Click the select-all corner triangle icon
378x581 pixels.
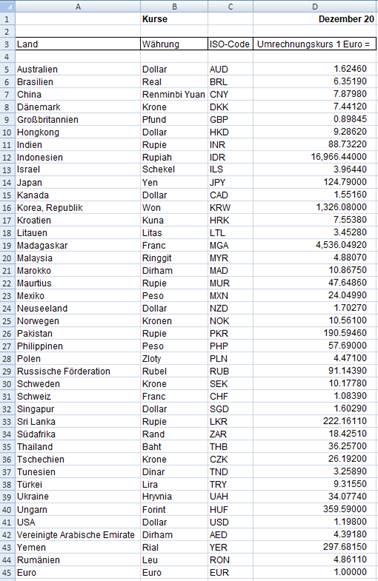7,6
